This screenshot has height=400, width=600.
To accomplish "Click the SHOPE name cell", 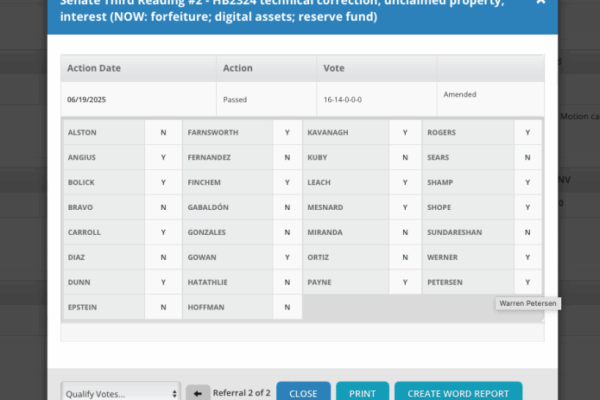I will [468, 207].
